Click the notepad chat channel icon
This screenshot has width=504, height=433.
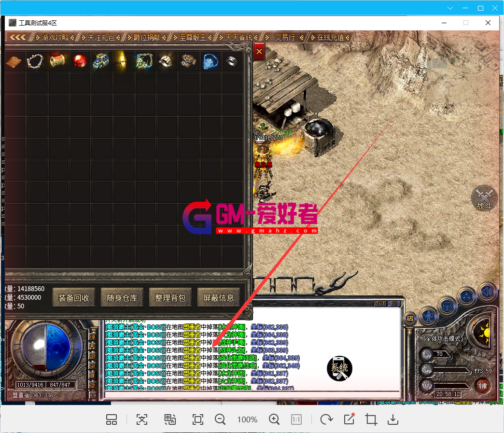click(92, 376)
